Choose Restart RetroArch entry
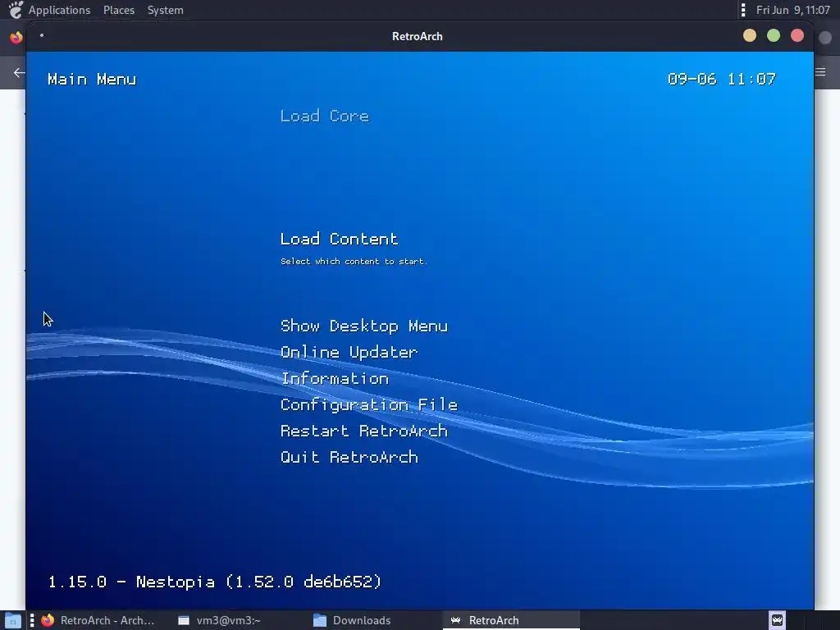The width and height of the screenshot is (840, 630). (x=364, y=431)
